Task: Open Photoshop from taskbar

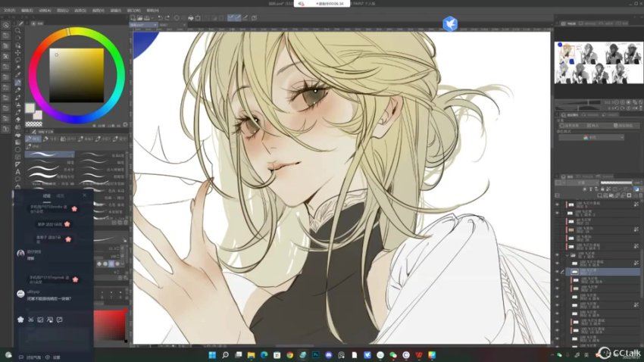Action: (x=315, y=355)
